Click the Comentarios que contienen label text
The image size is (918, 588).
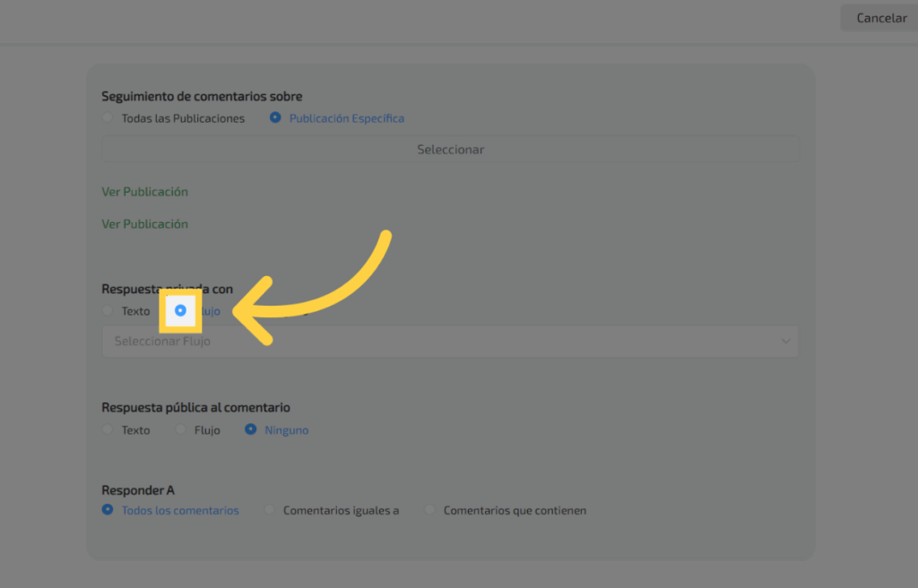(515, 511)
